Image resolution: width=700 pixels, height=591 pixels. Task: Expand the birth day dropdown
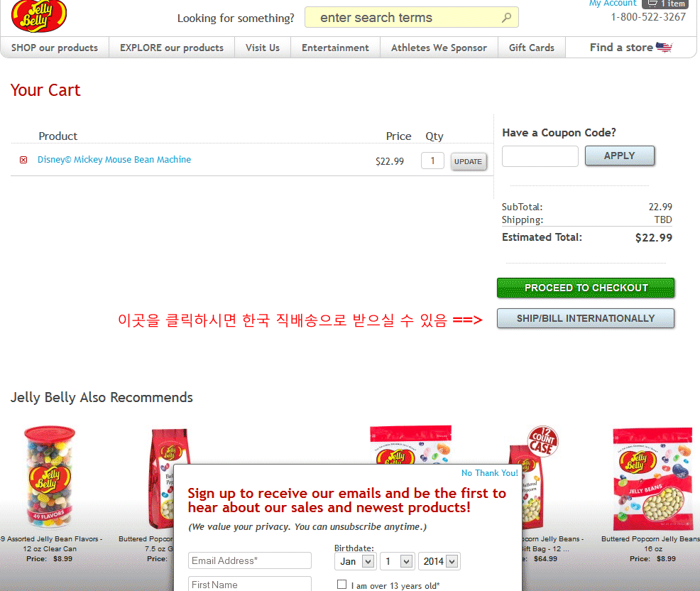click(397, 561)
